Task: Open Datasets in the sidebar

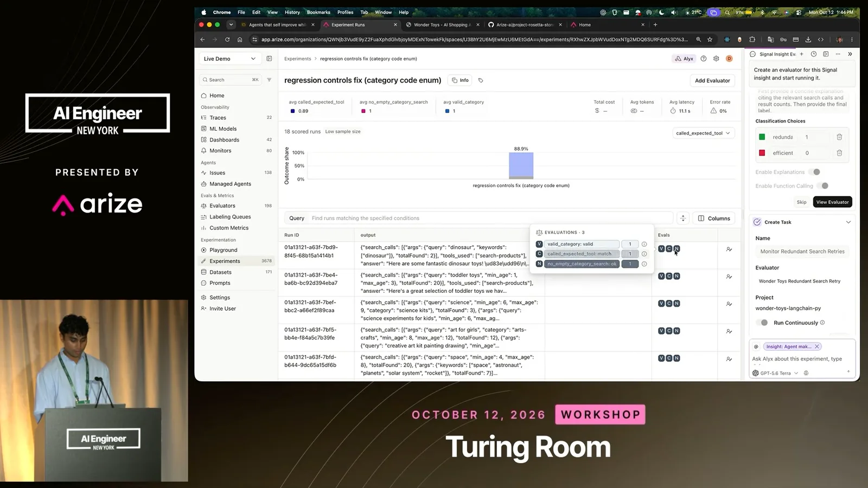Action: pos(220,272)
